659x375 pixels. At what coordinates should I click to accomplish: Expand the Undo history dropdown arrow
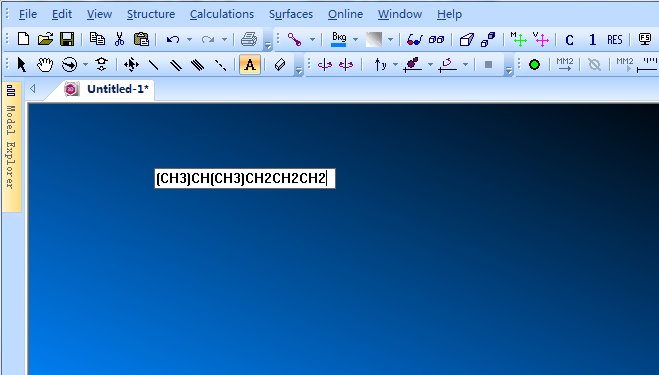(x=190, y=40)
